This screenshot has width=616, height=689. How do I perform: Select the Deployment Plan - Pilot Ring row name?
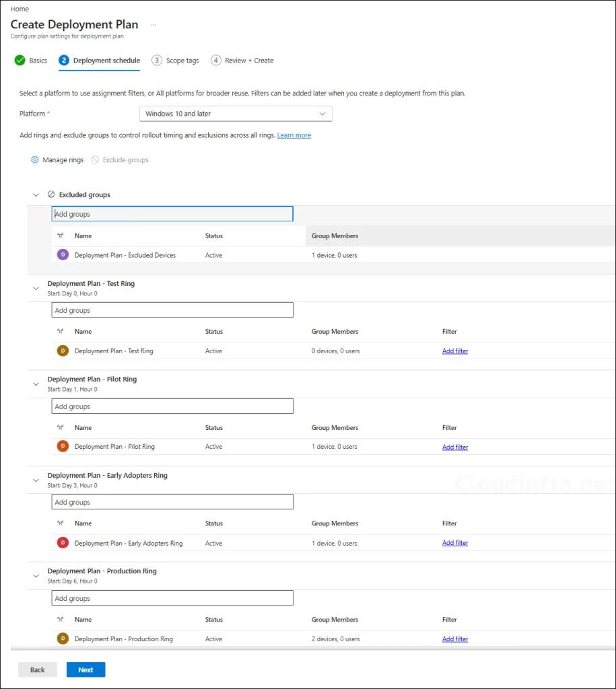[114, 447]
